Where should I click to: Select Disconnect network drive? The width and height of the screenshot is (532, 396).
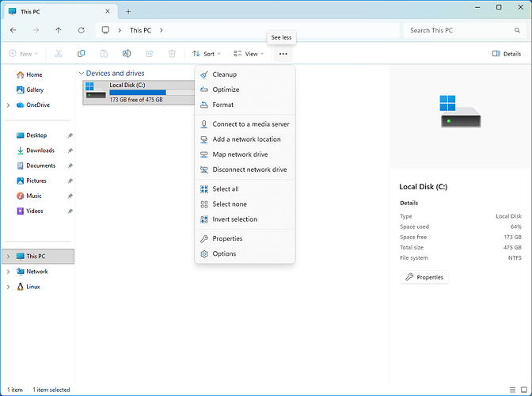pyautogui.click(x=245, y=169)
